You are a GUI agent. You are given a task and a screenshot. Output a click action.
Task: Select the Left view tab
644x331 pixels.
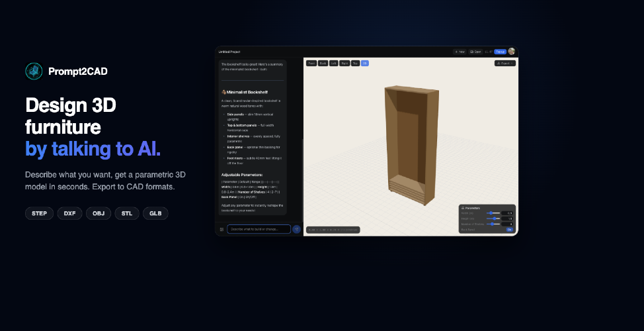point(333,64)
